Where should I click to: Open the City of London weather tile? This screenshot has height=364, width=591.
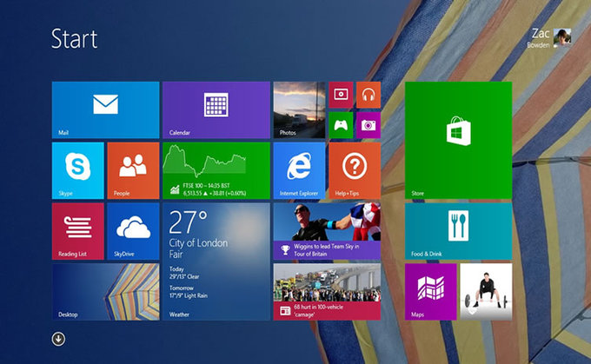pos(216,261)
